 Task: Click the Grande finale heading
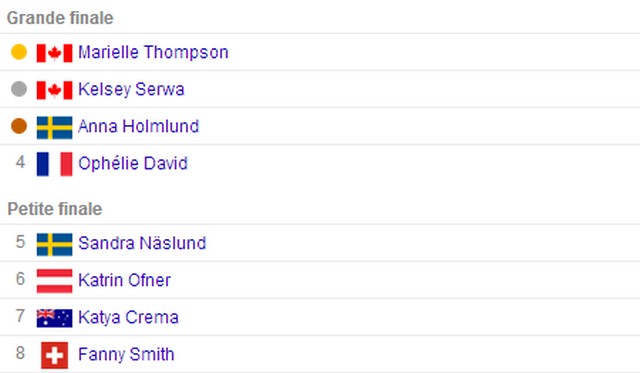tap(60, 18)
